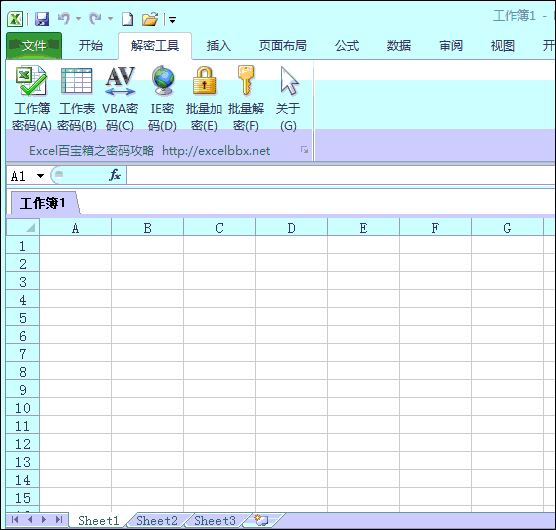Viewport: 556px width, 530px height.
Task: Switch to the 审阅 ribbon tab
Action: point(451,45)
